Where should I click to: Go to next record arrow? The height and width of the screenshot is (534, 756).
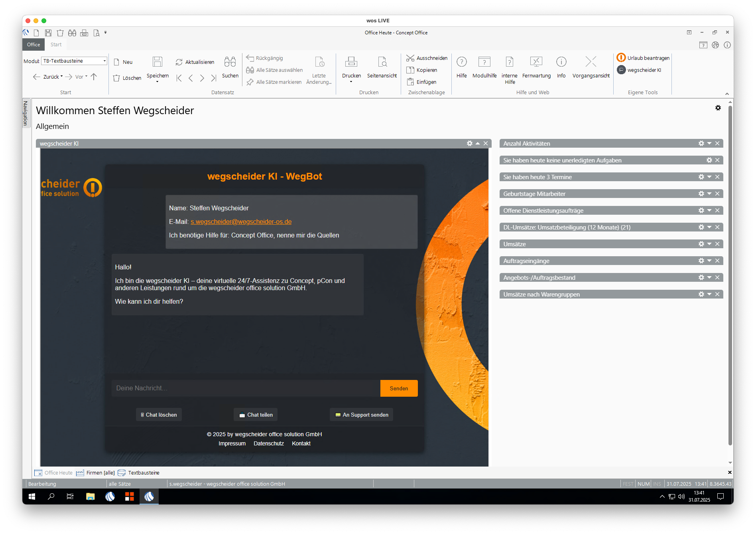pyautogui.click(x=202, y=78)
